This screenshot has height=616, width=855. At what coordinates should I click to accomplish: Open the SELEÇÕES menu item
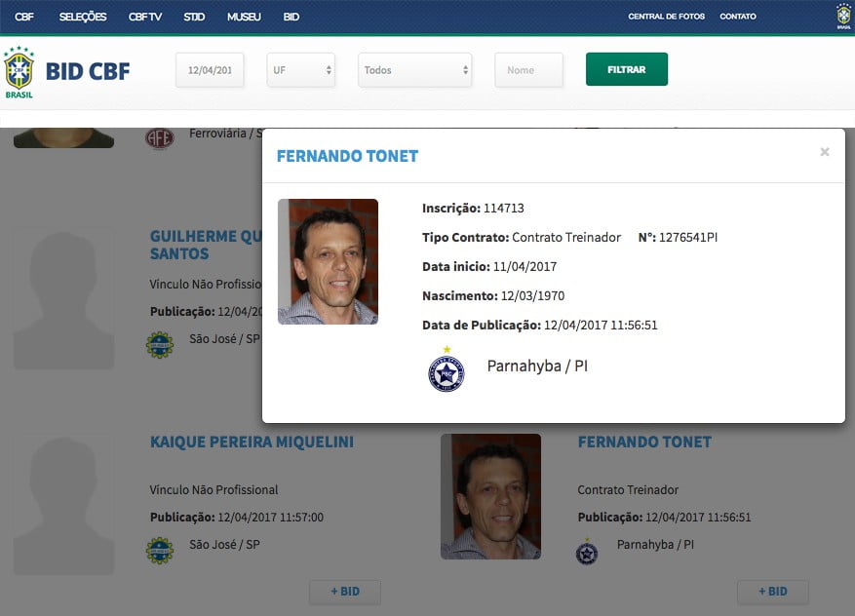[83, 16]
